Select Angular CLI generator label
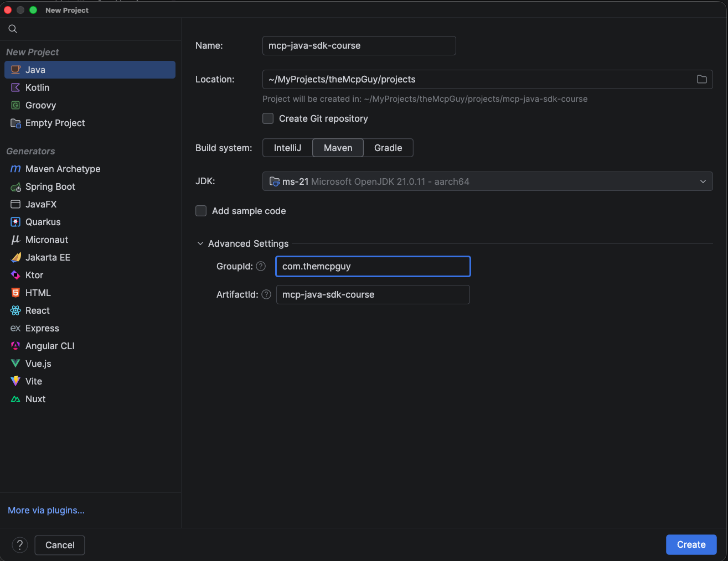728x561 pixels. (x=50, y=346)
